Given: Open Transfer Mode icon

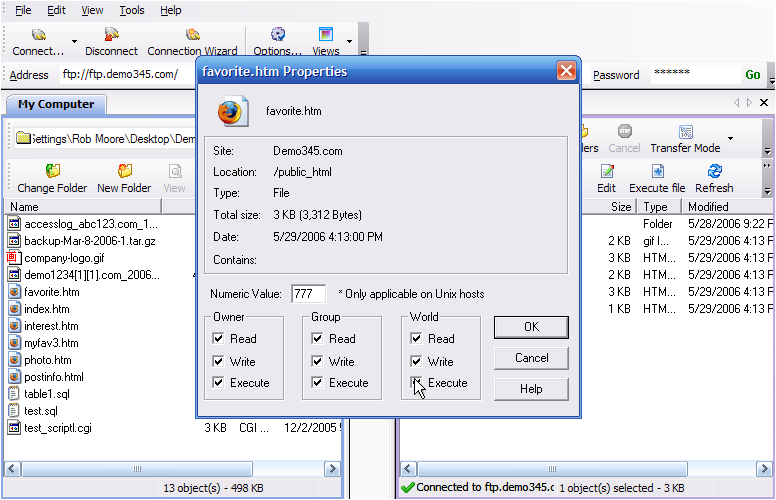Looking at the screenshot, I should 685,132.
